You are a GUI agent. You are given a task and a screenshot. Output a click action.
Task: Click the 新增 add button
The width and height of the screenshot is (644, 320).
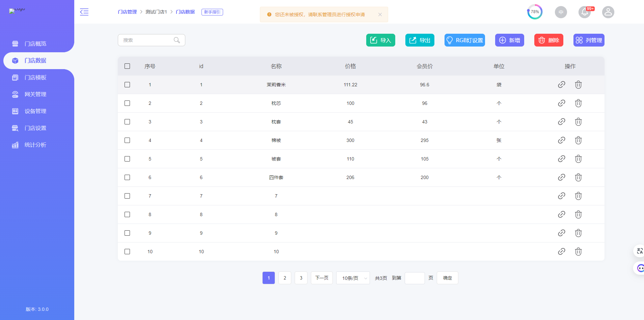click(510, 40)
